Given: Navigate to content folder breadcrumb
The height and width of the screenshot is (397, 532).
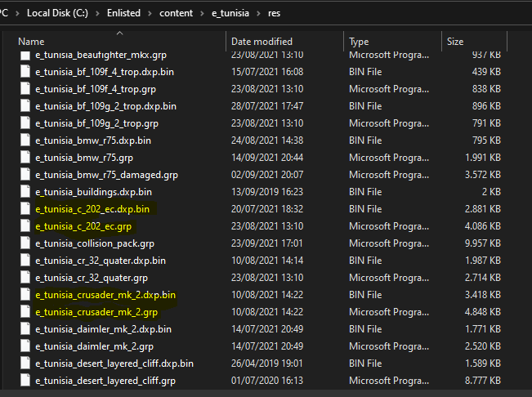Looking at the screenshot, I should coord(176,13).
